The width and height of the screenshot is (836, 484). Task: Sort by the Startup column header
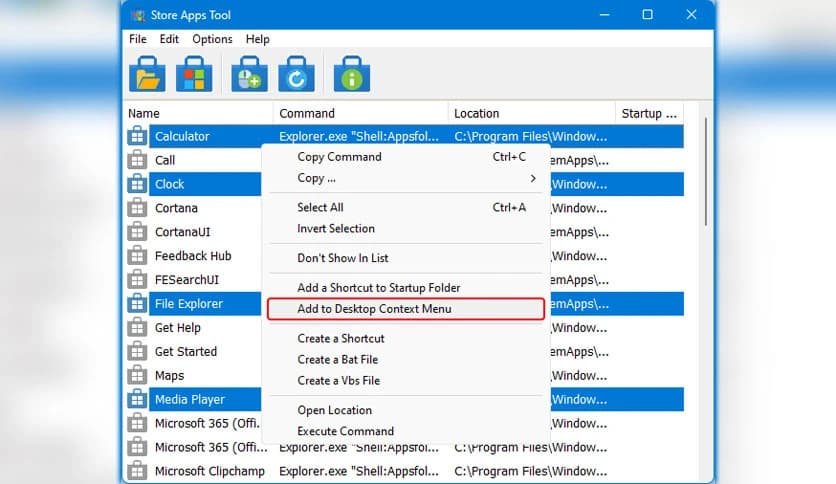point(649,114)
